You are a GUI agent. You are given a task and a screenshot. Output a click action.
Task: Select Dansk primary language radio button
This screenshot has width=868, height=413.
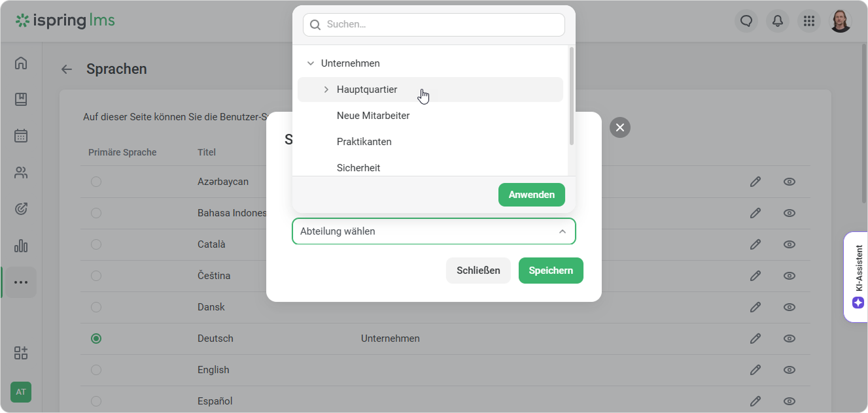pos(96,307)
